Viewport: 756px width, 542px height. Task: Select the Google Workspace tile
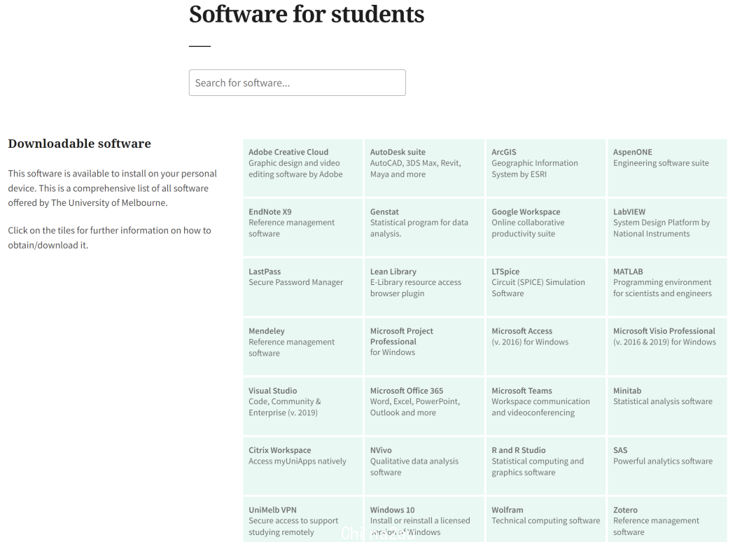(x=546, y=228)
